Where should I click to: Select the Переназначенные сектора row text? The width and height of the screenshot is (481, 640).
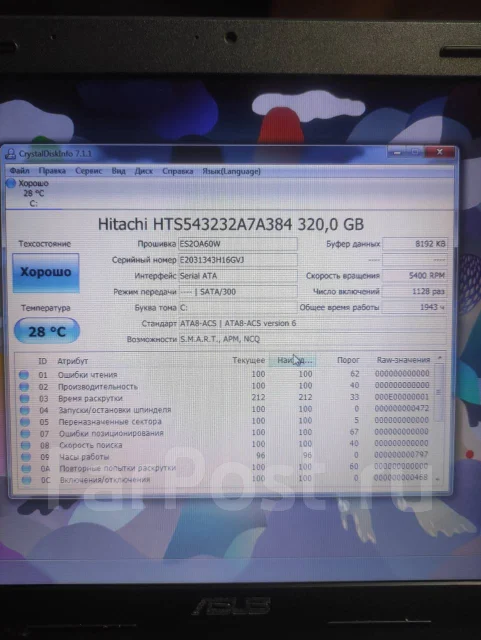(x=110, y=422)
